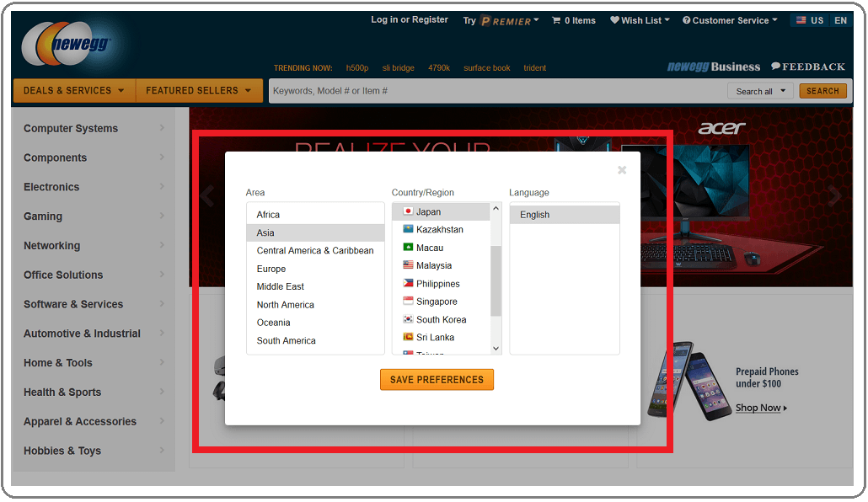Click the South Korea flag icon

point(408,319)
